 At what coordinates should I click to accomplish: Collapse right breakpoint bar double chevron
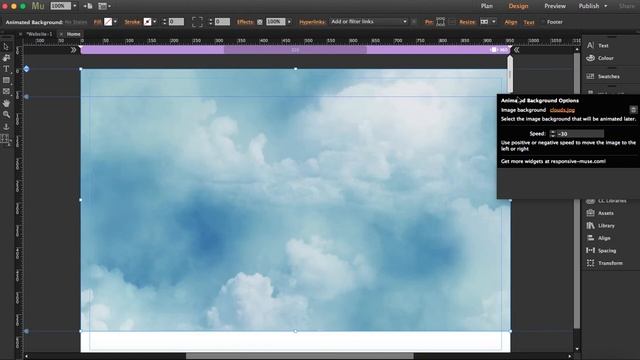pos(516,50)
